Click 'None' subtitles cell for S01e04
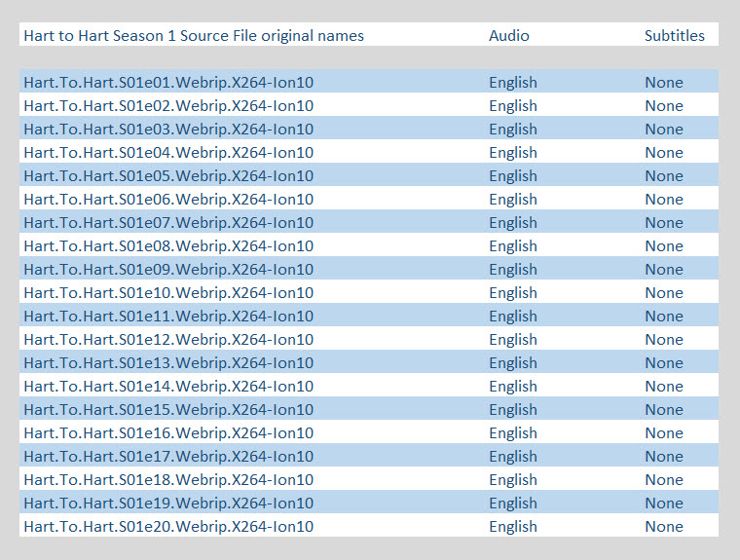Viewport: 740px width, 560px height. pyautogui.click(x=664, y=153)
